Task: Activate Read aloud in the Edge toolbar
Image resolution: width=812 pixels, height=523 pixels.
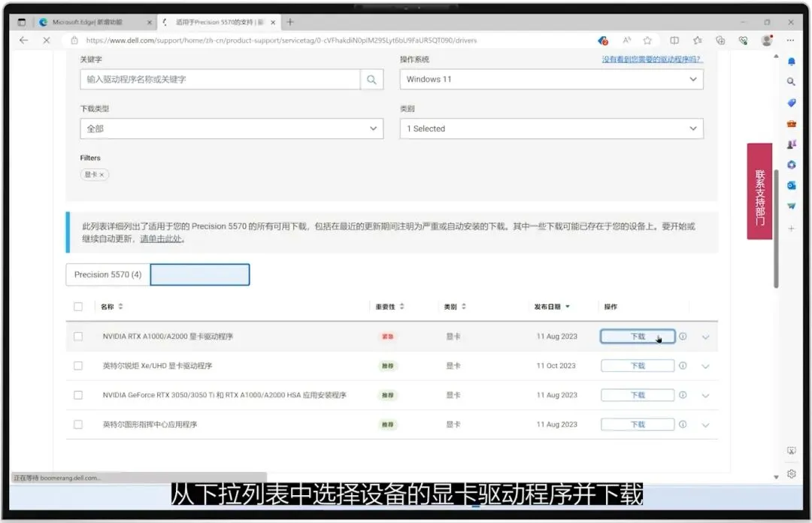Action: pos(626,40)
